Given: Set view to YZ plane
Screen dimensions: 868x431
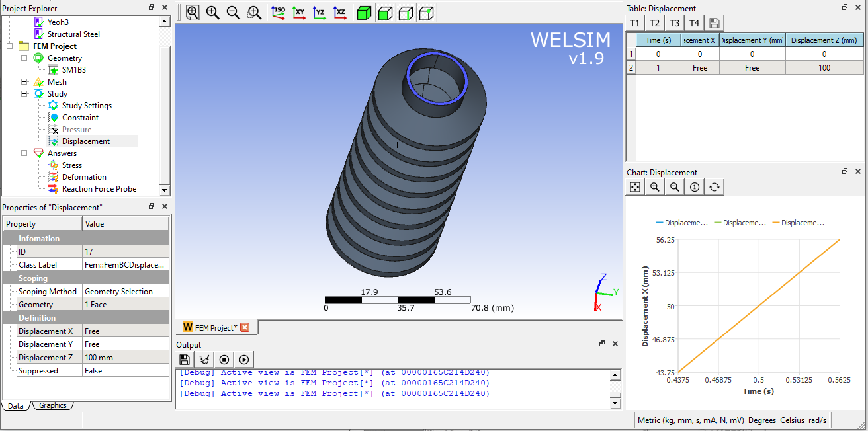Looking at the screenshot, I should tap(320, 13).
